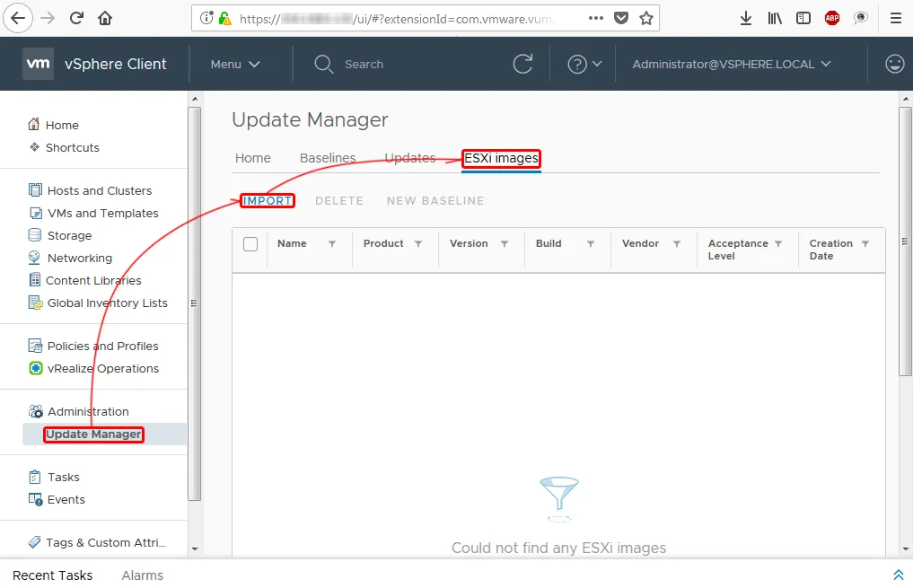Viewport: 913px width, 588px height.
Task: Click the IMPORT button
Action: pyautogui.click(x=268, y=201)
